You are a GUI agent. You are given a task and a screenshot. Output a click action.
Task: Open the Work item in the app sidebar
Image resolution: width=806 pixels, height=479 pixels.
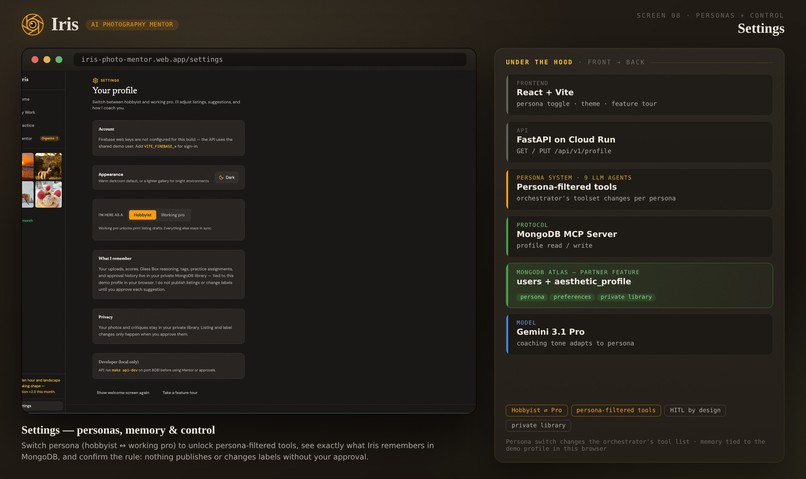click(x=30, y=112)
